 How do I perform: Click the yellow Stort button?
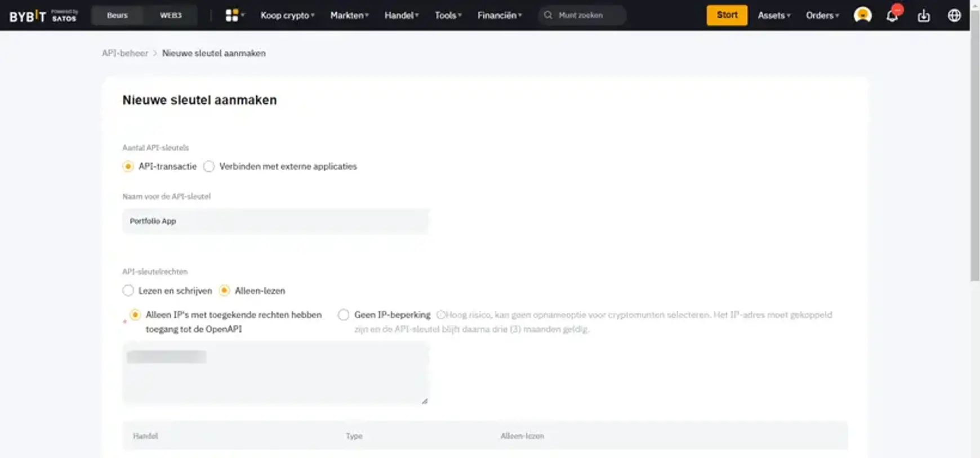point(727,15)
